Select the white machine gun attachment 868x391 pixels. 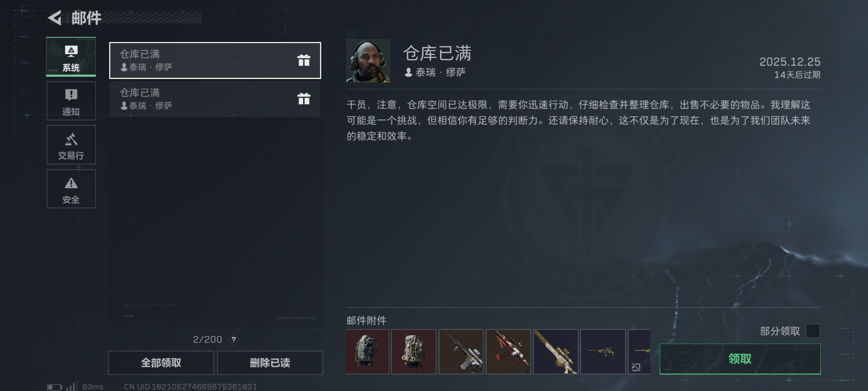click(461, 352)
